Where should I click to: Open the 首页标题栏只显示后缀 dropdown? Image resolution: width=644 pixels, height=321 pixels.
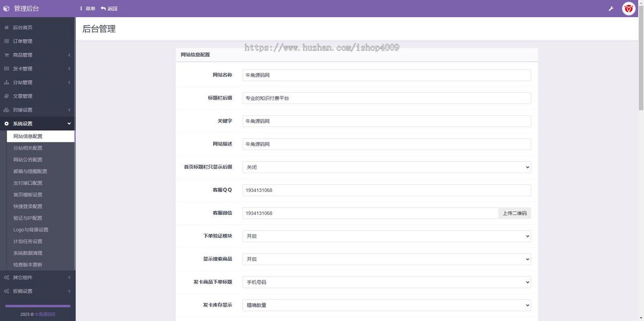[386, 167]
